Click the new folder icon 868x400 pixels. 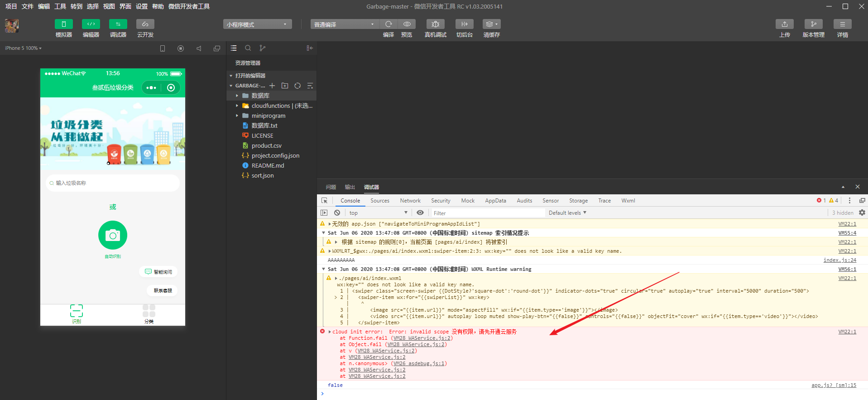tap(285, 86)
